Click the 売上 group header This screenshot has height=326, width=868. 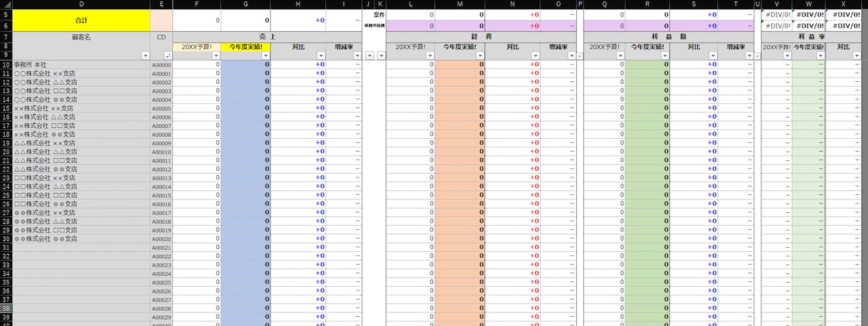[x=268, y=37]
